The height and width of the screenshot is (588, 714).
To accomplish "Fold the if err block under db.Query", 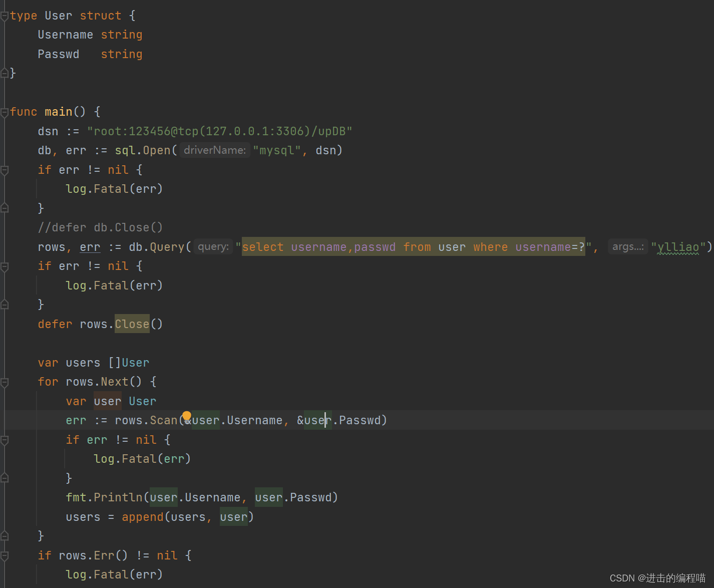I will 5,266.
